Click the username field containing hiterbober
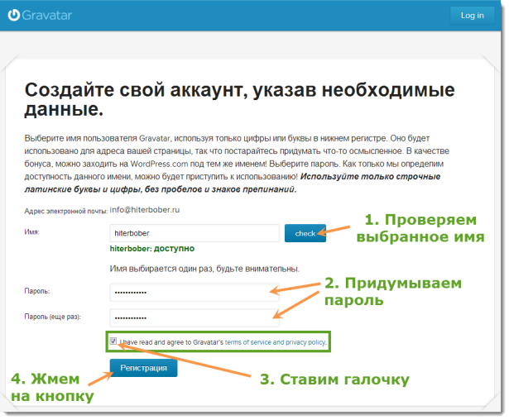 (194, 233)
